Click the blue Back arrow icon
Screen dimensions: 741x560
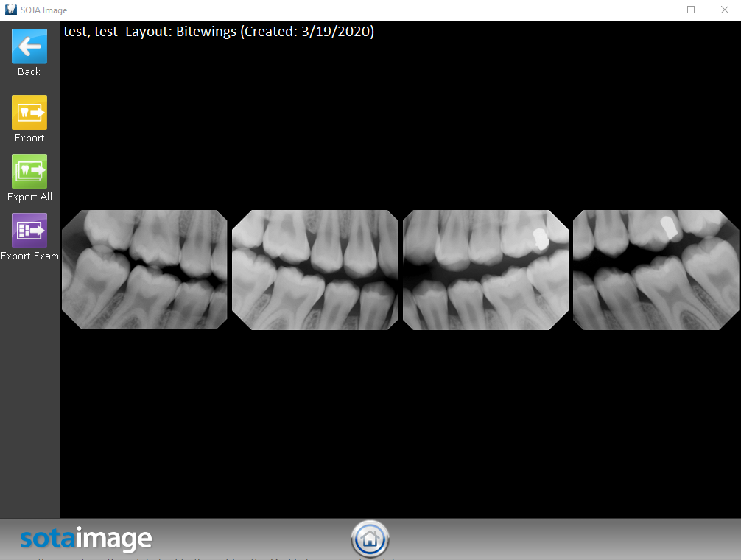click(29, 46)
